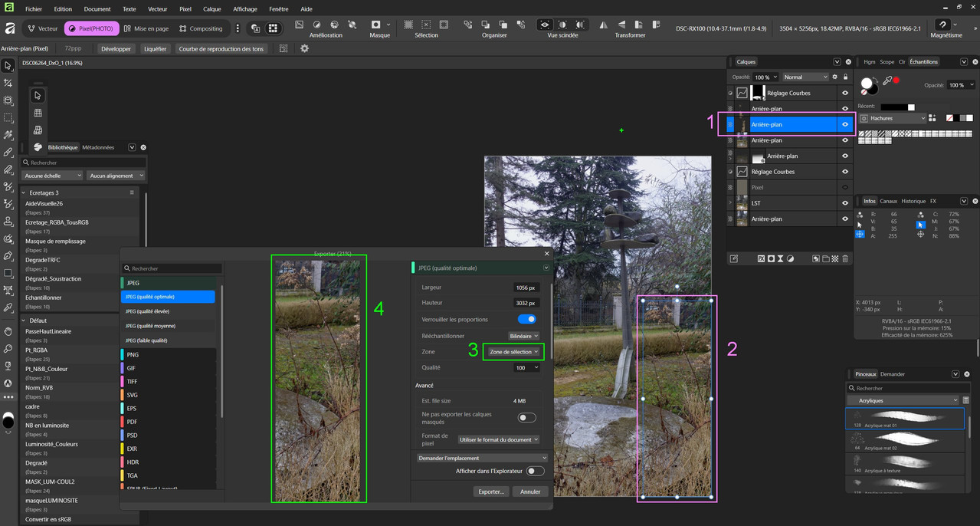This screenshot has width=980, height=526.
Task: Open the Hachures swatch palette dropdown
Action: [x=893, y=118]
